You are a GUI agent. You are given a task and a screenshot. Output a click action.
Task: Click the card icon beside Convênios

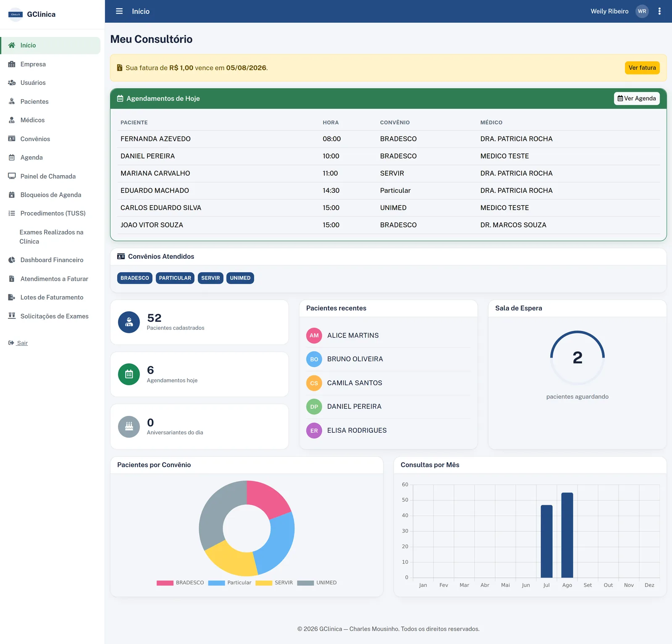pos(12,139)
